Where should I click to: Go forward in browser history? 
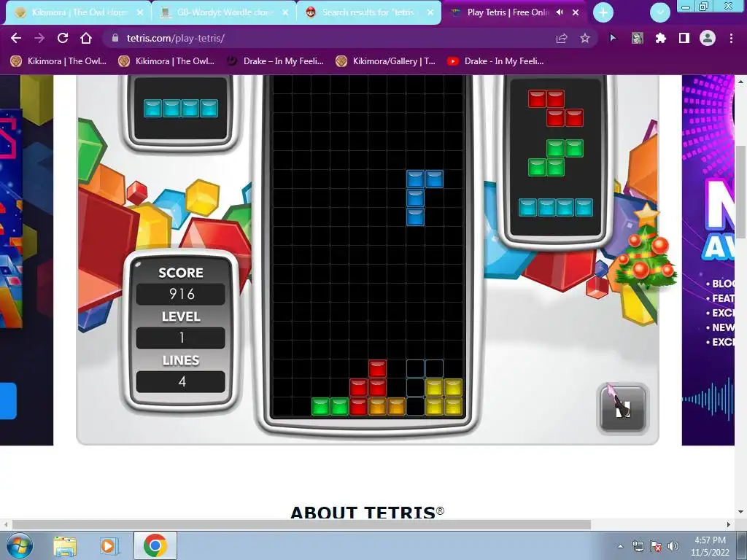[39, 38]
